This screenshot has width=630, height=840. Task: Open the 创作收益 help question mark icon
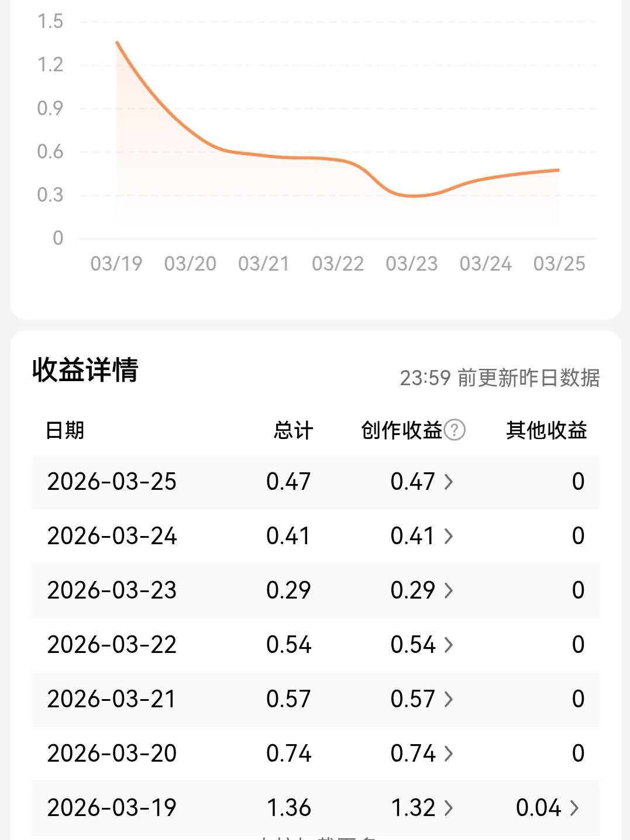point(453,430)
